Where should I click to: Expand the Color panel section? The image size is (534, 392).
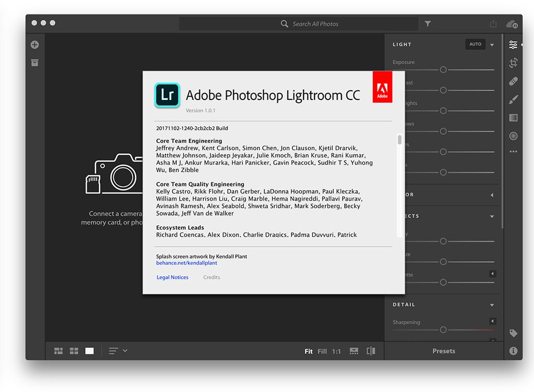coord(492,195)
